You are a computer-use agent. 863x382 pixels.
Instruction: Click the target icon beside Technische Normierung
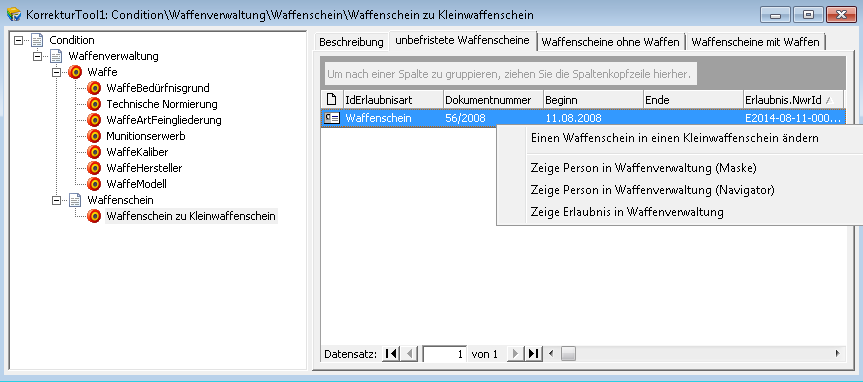tap(94, 104)
